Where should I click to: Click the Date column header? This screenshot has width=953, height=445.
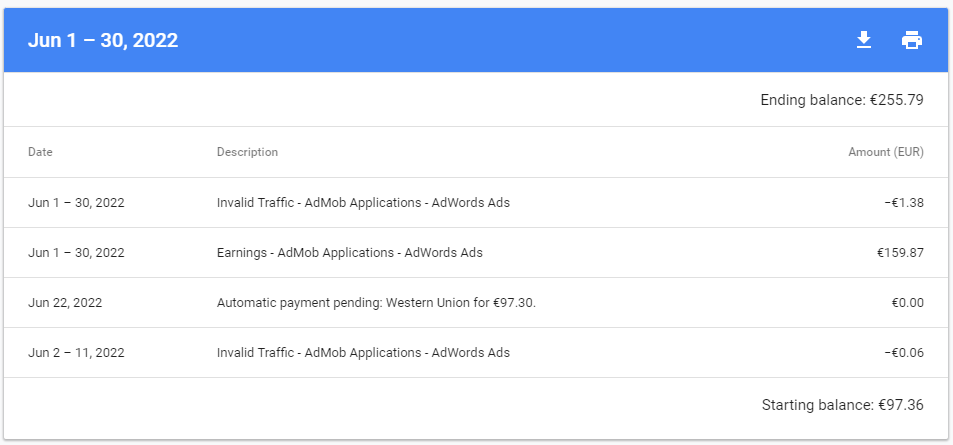pyautogui.click(x=40, y=152)
